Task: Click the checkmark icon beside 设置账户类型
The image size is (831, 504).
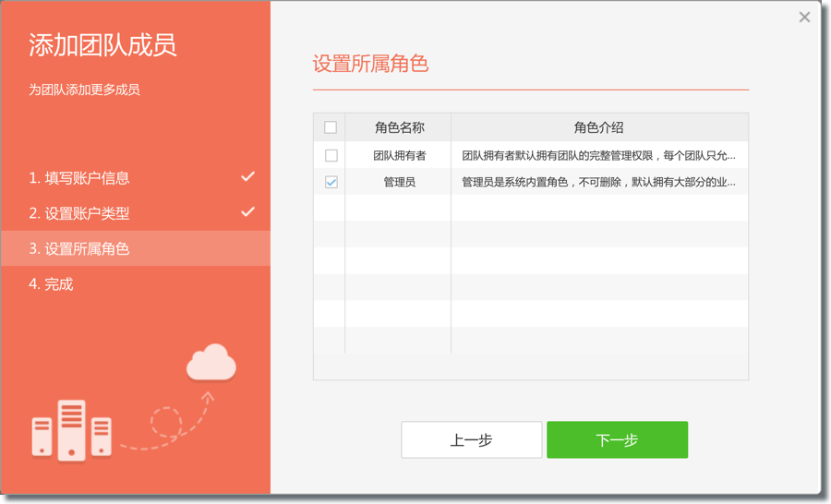Action: pos(247,211)
